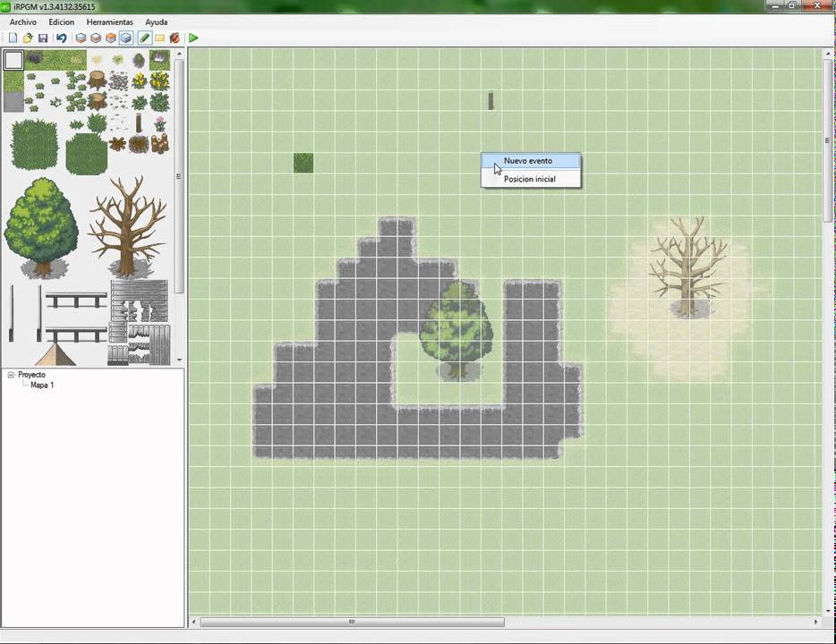Toggle the highlighted blue event layer button
Screen dimensions: 836x644
pyautogui.click(x=126, y=38)
